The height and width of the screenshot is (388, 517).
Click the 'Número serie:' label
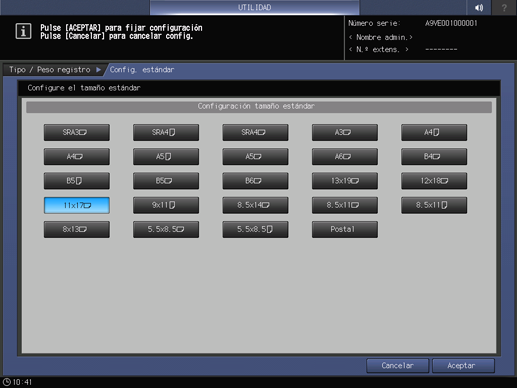tap(374, 23)
